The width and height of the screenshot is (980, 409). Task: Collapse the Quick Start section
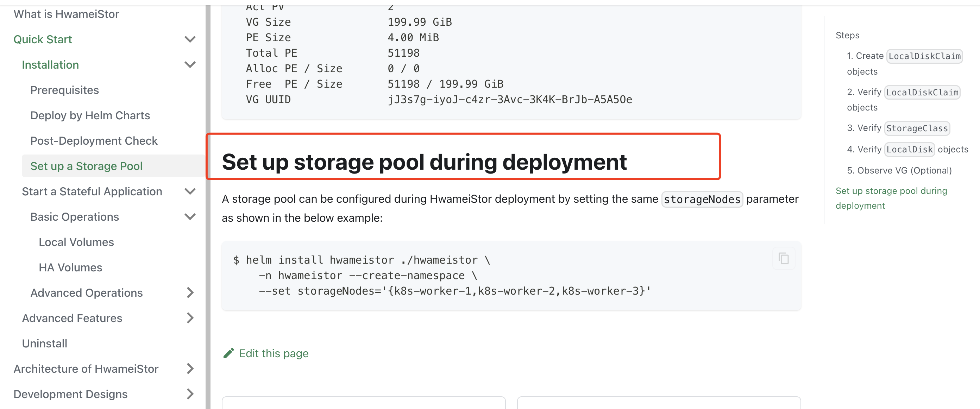click(x=190, y=39)
